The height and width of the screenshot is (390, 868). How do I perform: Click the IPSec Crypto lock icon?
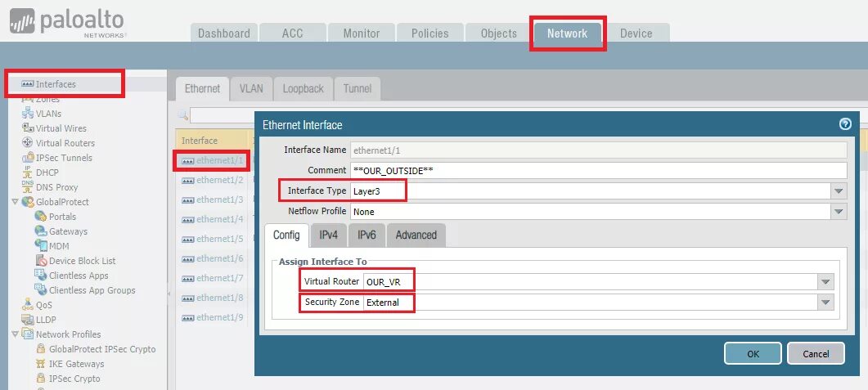pyautogui.click(x=40, y=379)
